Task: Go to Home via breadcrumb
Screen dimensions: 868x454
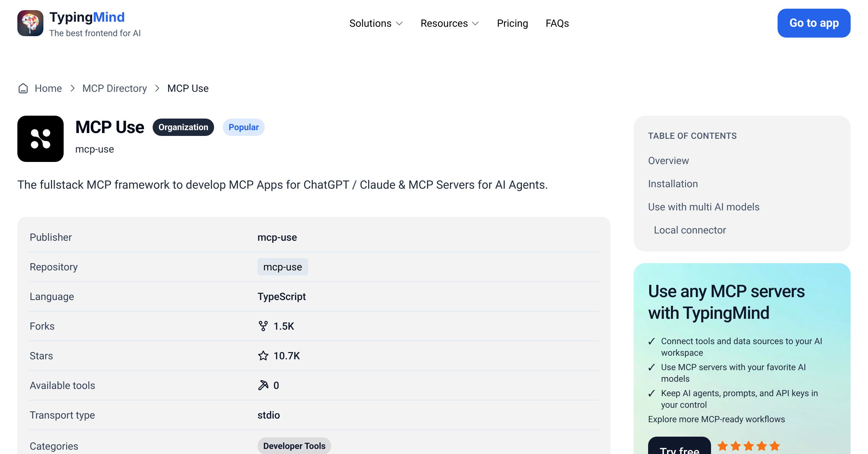Action: tap(48, 88)
